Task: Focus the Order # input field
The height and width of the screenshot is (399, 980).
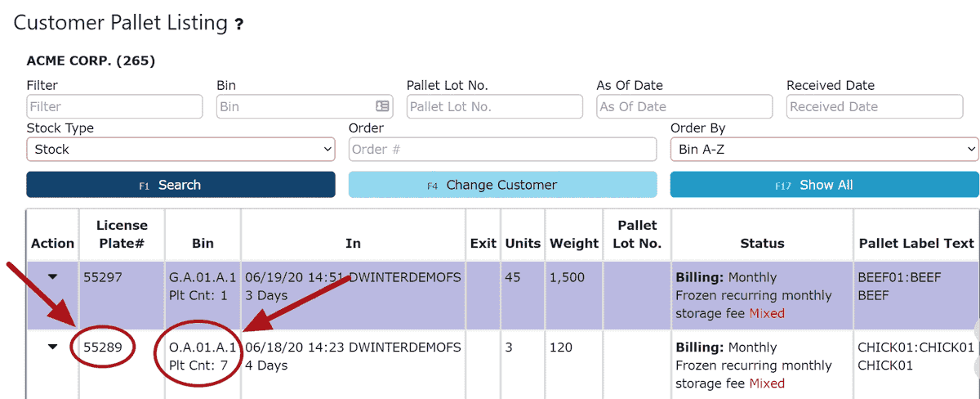Action: tap(502, 149)
